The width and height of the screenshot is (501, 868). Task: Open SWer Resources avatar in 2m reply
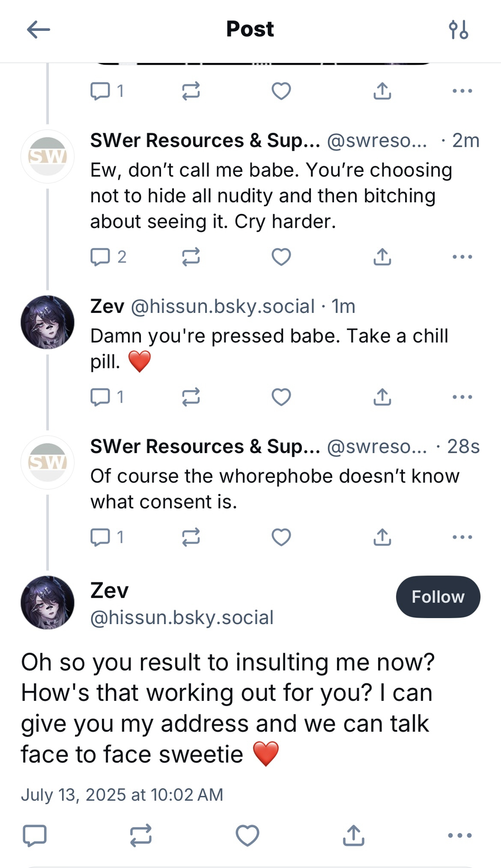[x=48, y=156]
